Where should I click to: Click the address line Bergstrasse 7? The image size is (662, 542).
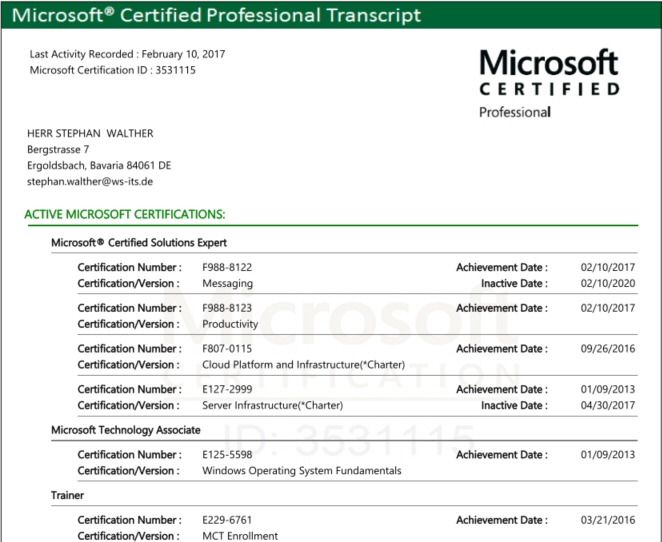point(58,149)
